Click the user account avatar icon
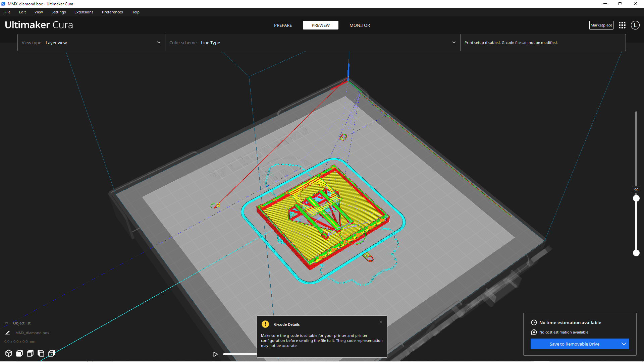Screen dimensions: 644x362 (x=635, y=25)
